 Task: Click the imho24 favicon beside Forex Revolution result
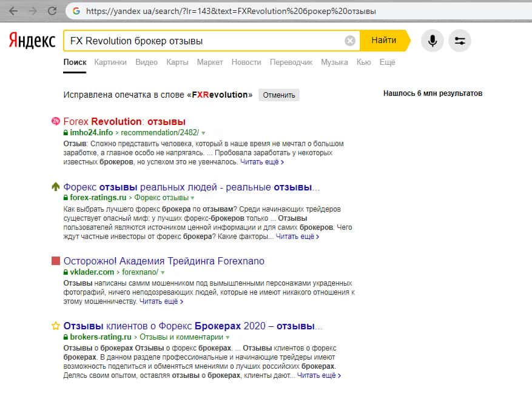pos(56,121)
